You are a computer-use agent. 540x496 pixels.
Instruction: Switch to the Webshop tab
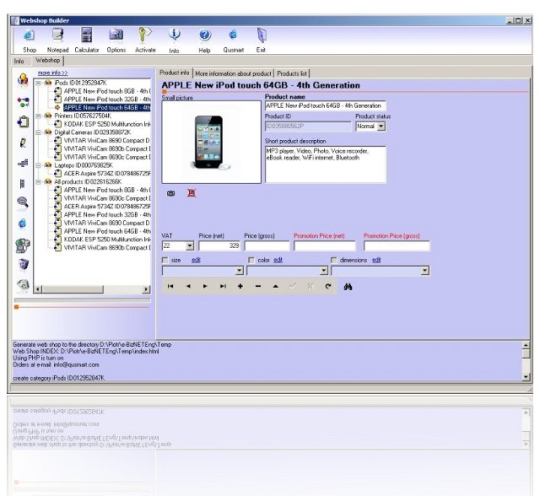point(48,60)
